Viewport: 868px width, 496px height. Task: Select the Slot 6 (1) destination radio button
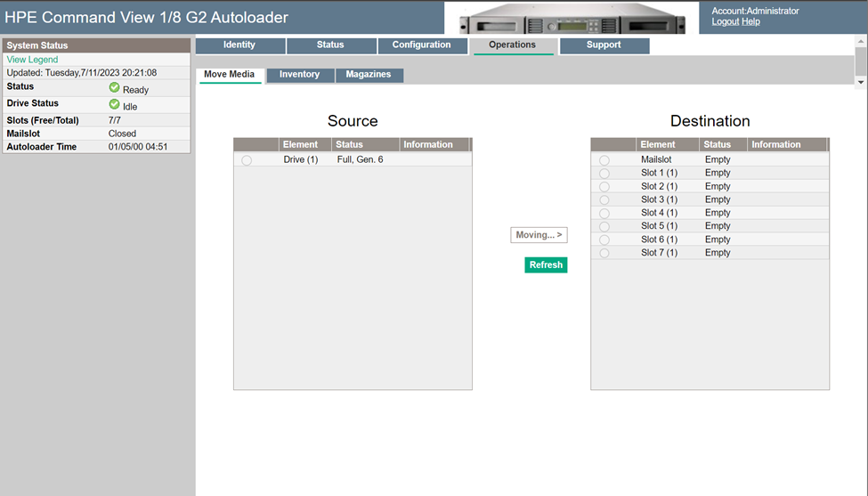pos(604,240)
